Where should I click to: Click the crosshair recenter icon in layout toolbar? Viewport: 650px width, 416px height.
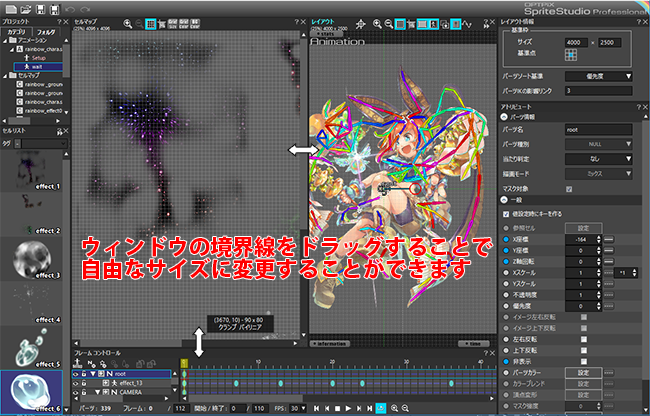click(x=361, y=24)
